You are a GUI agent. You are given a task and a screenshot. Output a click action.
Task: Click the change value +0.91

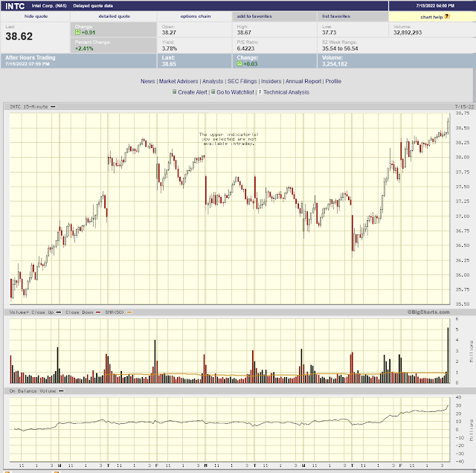(89, 33)
